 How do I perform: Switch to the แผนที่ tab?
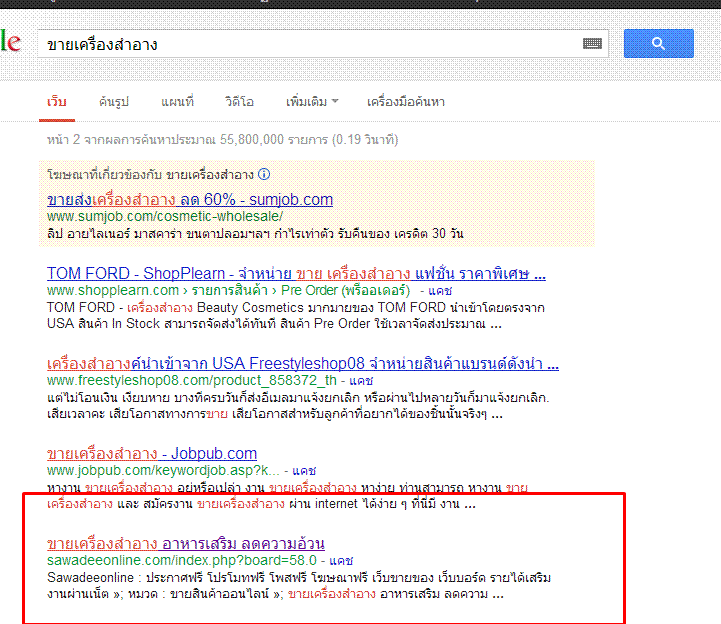click(x=177, y=102)
